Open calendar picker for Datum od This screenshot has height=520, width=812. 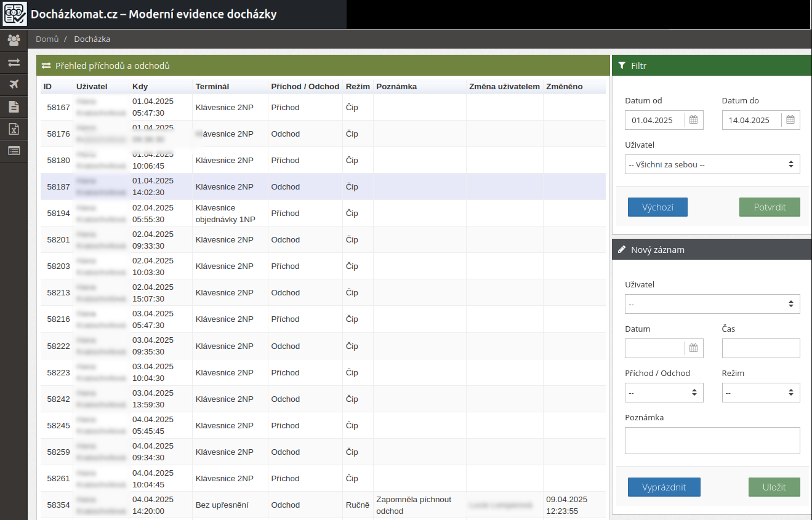click(x=693, y=120)
